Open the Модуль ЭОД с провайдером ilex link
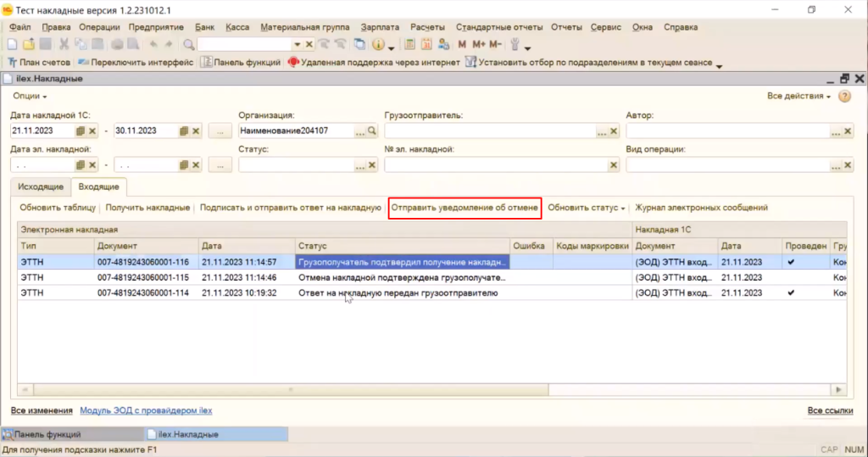 146,410
